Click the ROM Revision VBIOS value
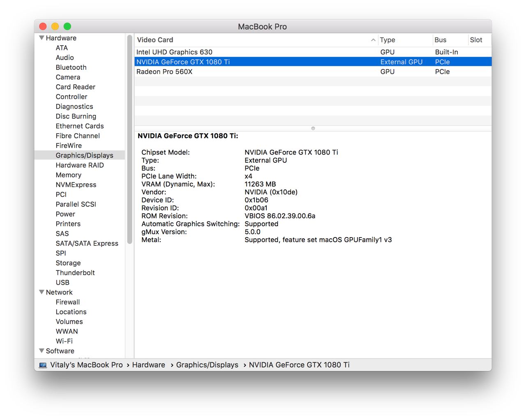The height and width of the screenshot is (420, 526). (280, 216)
